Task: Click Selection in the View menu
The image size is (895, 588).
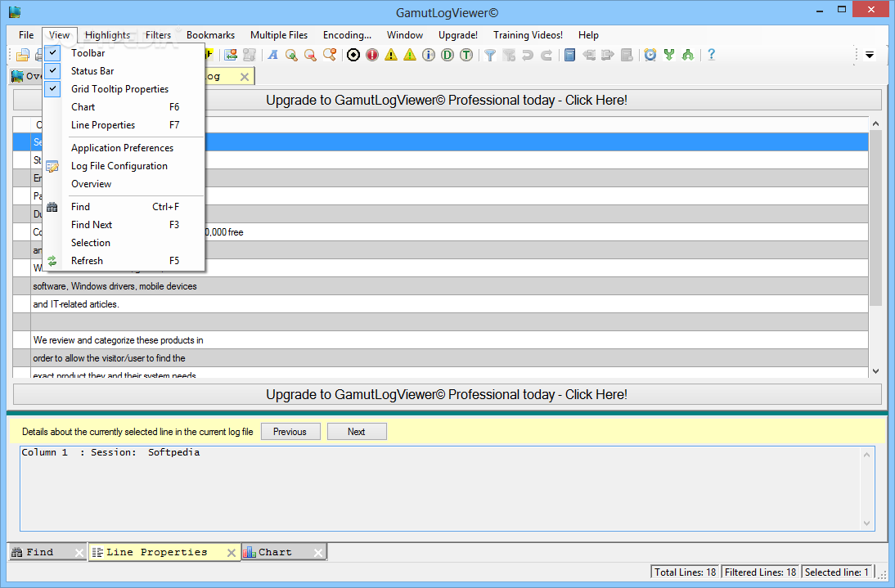Action: point(124,243)
